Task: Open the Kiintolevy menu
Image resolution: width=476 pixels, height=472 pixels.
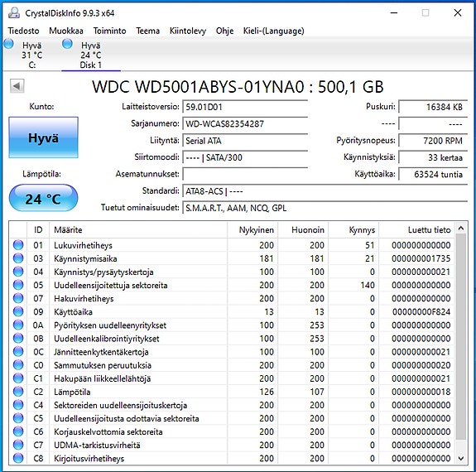Action: [x=188, y=31]
